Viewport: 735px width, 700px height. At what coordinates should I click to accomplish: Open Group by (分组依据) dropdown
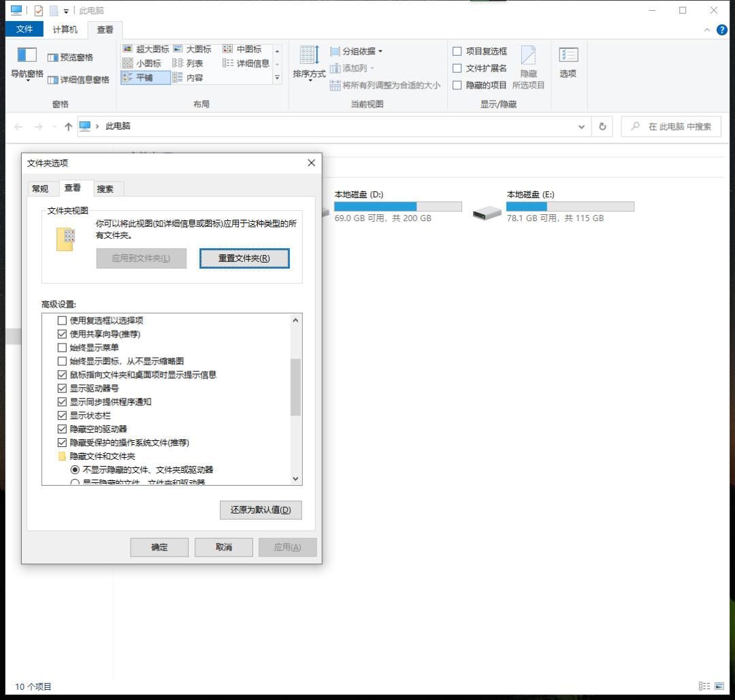[x=356, y=51]
